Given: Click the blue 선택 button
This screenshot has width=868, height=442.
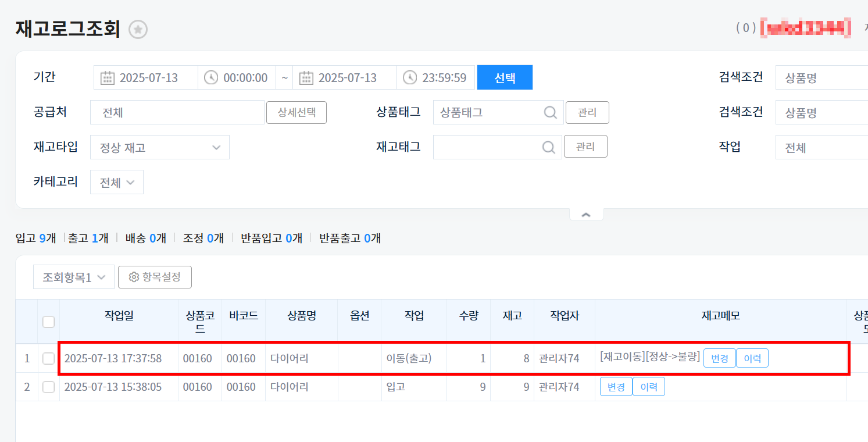Looking at the screenshot, I should tap(505, 77).
